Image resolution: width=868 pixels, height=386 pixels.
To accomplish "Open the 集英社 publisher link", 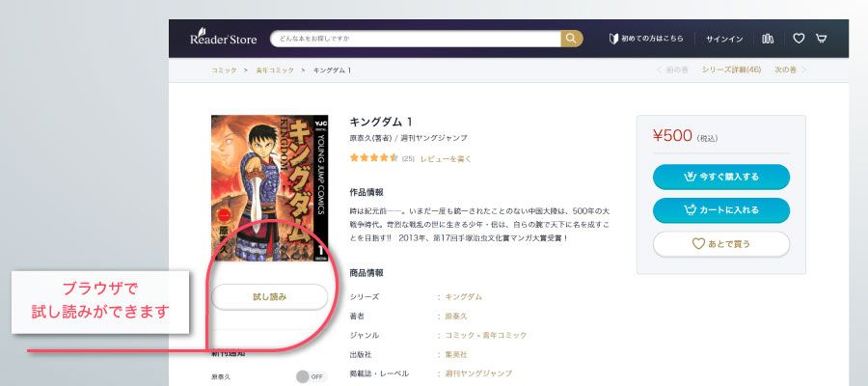I will [456, 354].
